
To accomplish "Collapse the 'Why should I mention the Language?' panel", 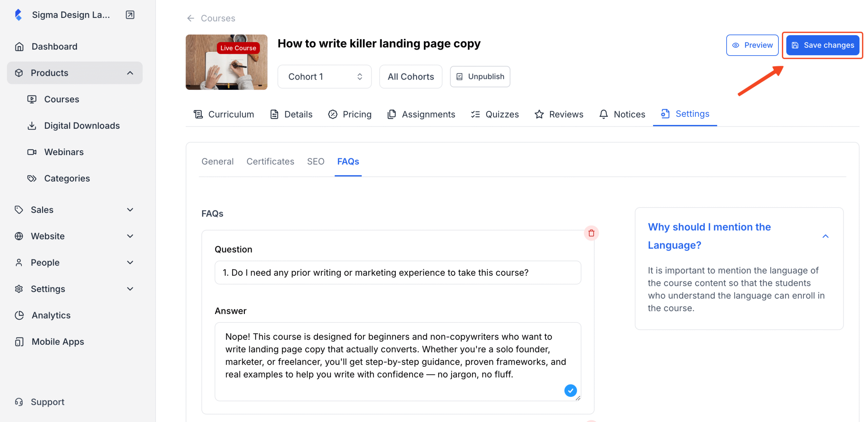I will [826, 236].
